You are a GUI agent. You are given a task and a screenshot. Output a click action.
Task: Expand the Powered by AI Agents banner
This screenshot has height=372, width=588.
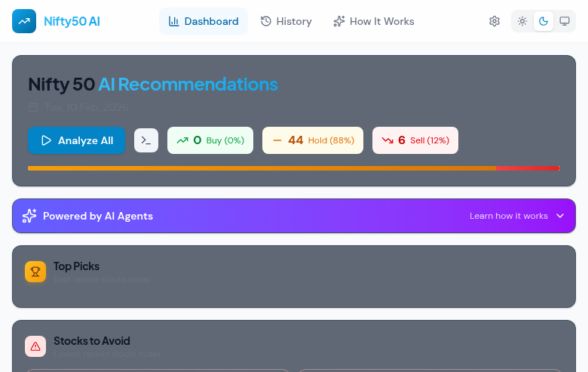(x=294, y=216)
